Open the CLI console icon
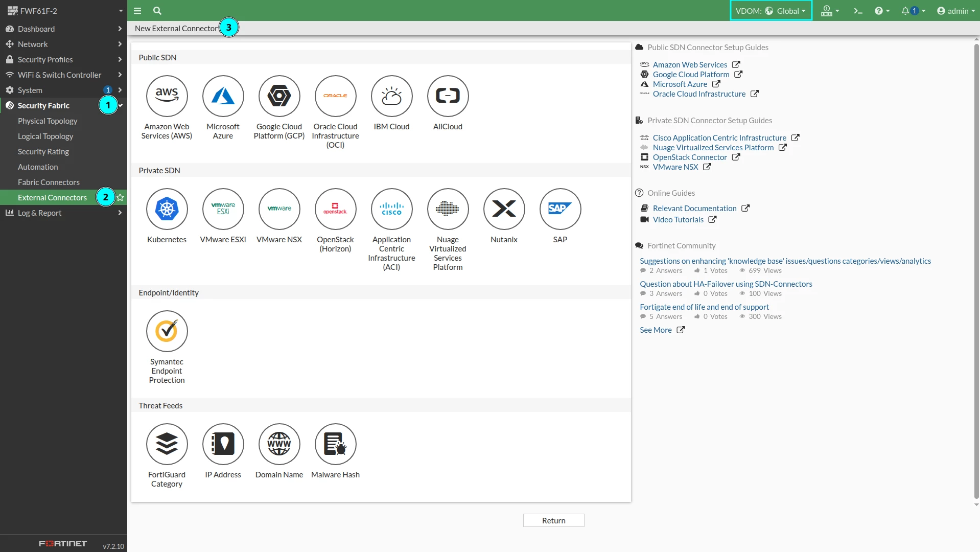980x552 pixels. [x=858, y=11]
